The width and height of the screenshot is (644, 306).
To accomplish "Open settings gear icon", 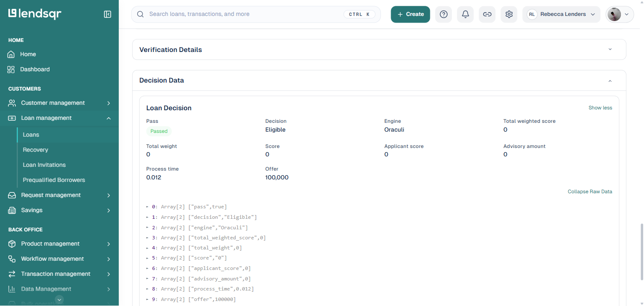I will [509, 14].
